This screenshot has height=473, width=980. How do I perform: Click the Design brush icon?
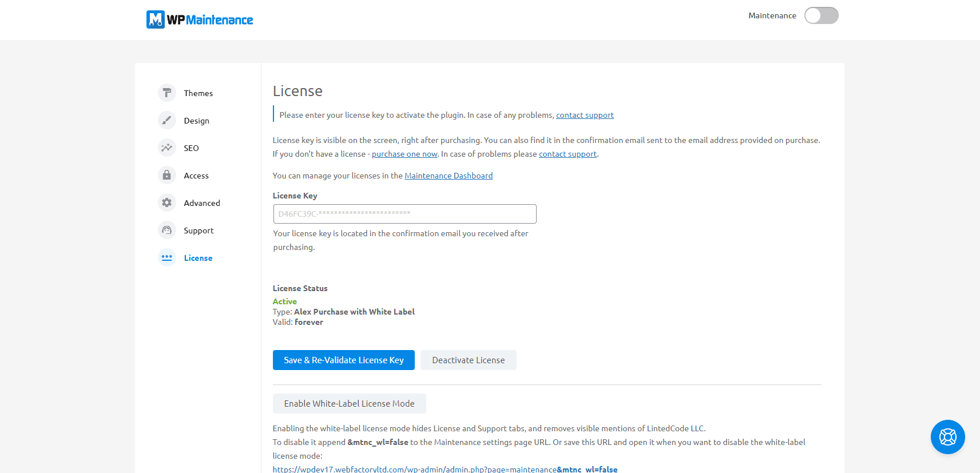pyautogui.click(x=166, y=120)
